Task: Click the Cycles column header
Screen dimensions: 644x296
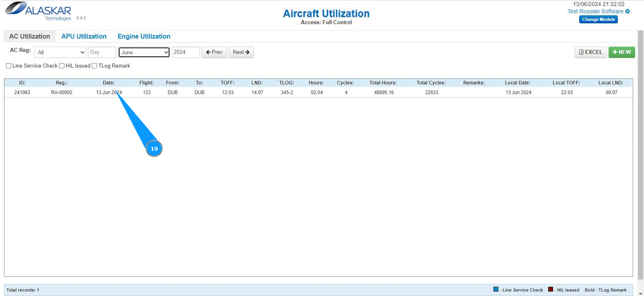Action: click(x=345, y=83)
